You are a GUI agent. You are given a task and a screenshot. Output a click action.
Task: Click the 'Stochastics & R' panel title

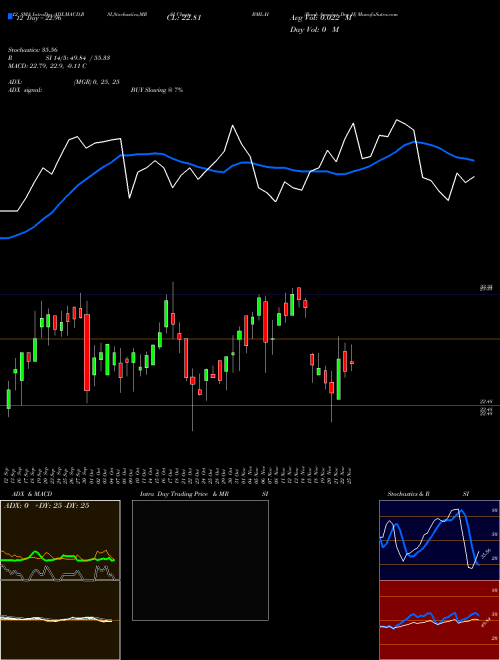point(409,494)
